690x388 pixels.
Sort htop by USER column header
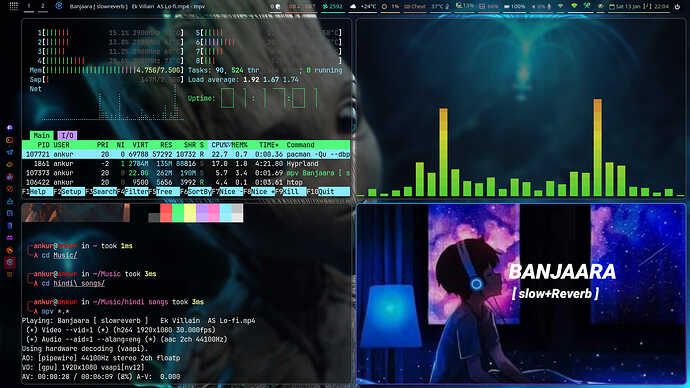[61, 145]
